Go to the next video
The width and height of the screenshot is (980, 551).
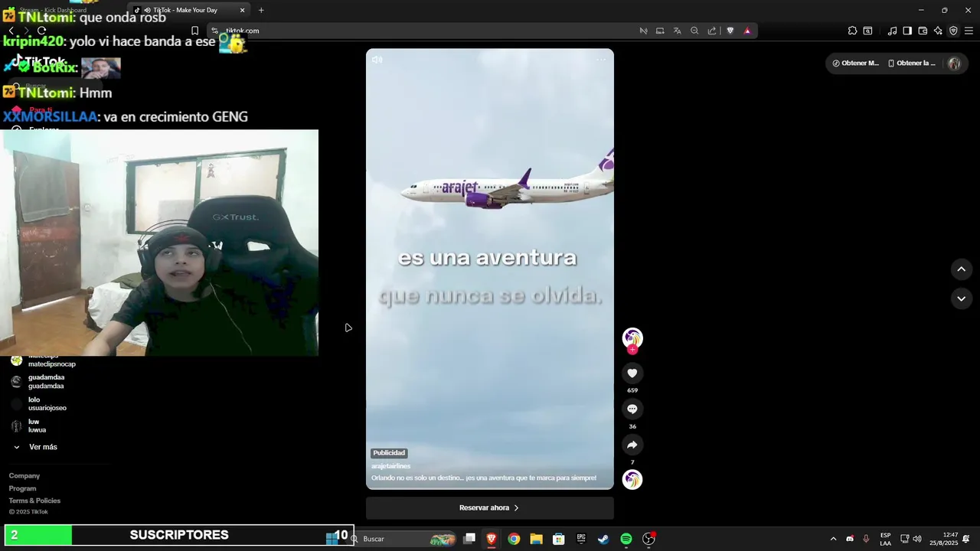click(x=962, y=298)
